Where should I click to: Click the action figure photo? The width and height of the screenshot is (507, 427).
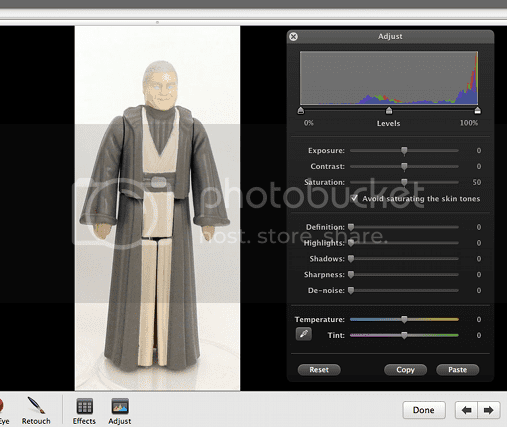[157, 208]
